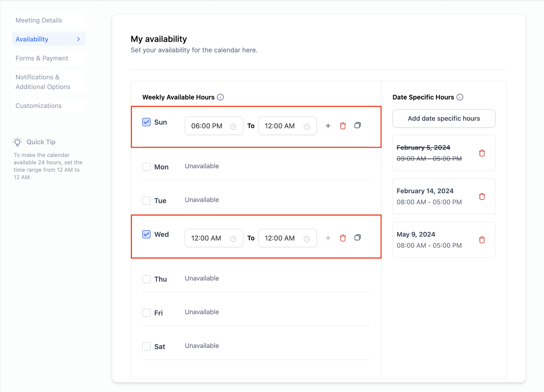Select the struck-through February 5, 2024 entry
Image resolution: width=544 pixels, height=392 pixels.
point(444,153)
